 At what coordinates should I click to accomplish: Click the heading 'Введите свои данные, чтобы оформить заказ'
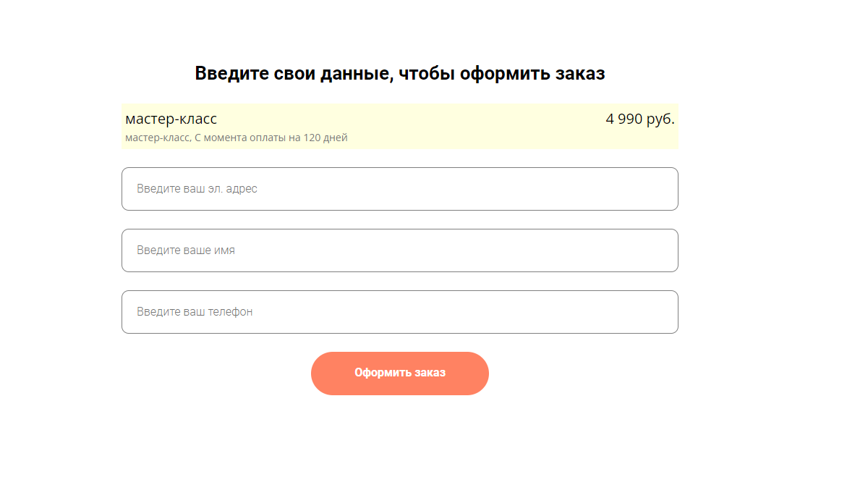point(399,72)
